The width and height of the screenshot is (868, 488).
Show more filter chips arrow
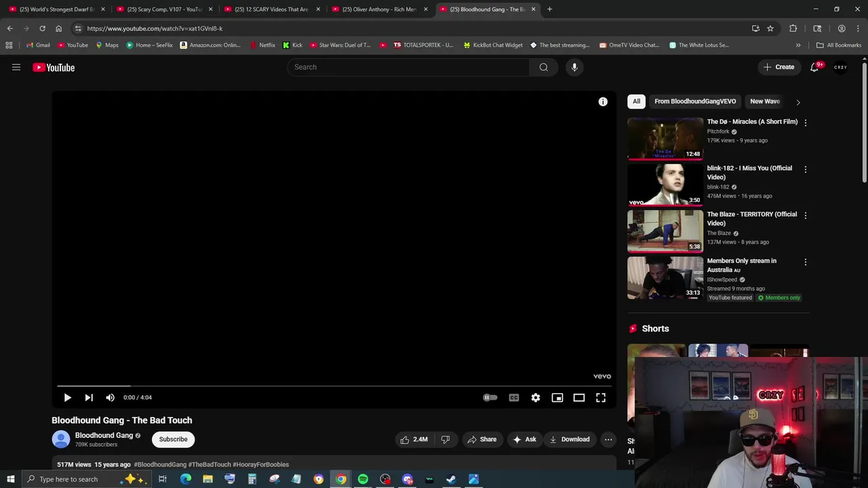(x=798, y=102)
